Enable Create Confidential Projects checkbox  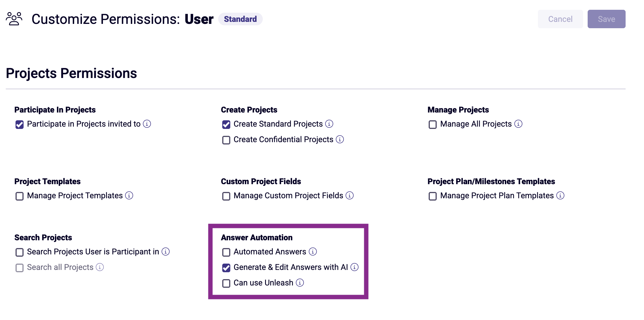(x=226, y=140)
